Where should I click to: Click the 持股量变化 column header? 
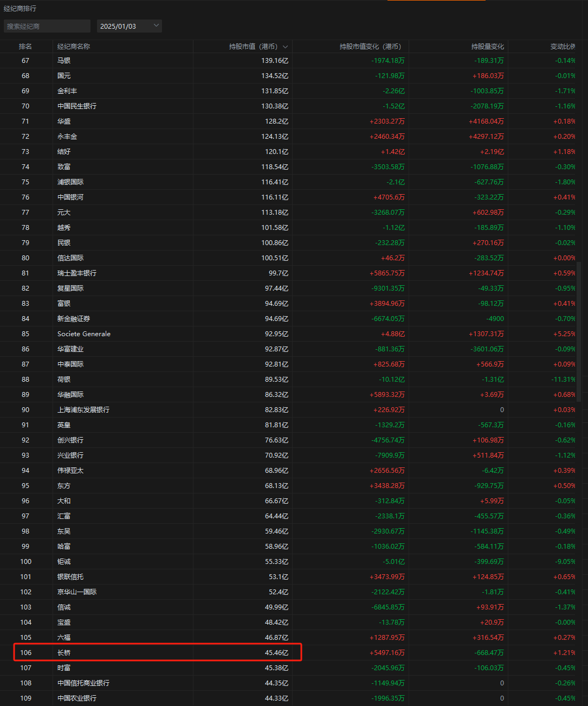(x=488, y=47)
